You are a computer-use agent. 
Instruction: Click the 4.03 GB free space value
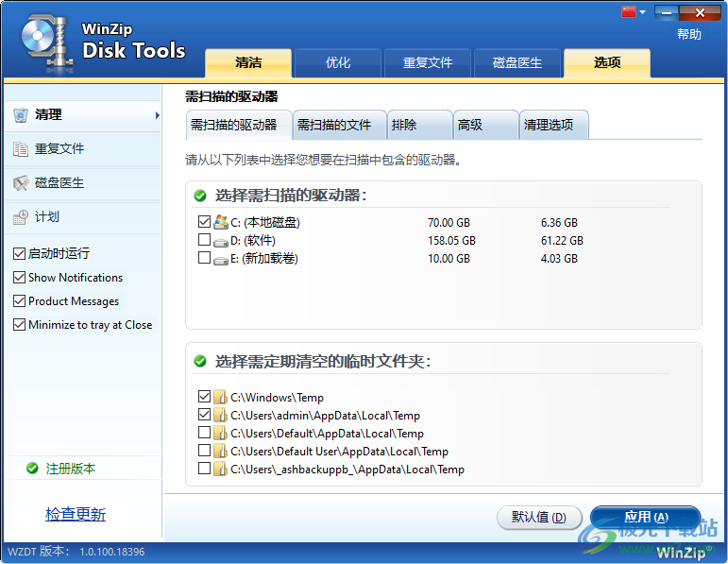[x=559, y=258]
